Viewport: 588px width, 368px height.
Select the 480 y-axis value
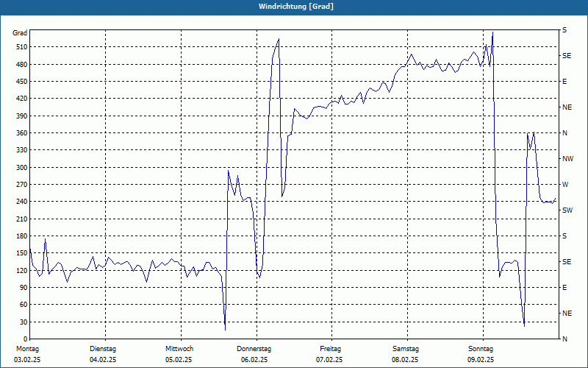(x=22, y=64)
